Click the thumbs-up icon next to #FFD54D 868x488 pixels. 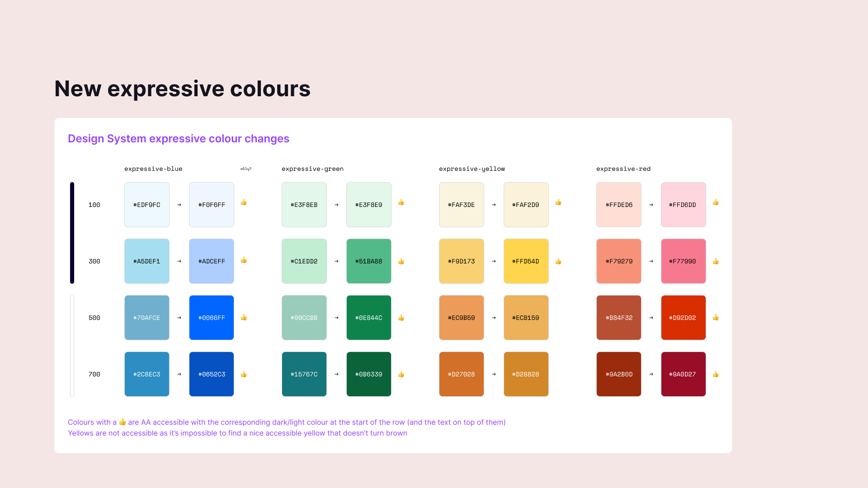click(x=558, y=262)
